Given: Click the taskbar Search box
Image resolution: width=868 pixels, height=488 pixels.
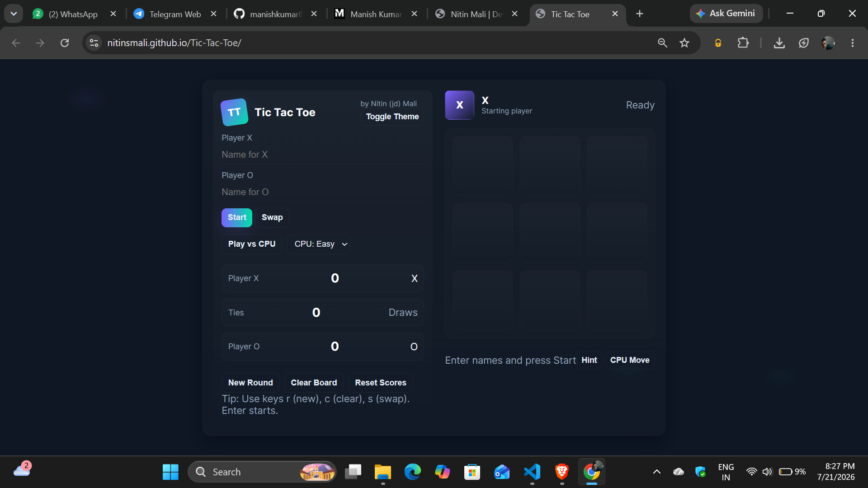Looking at the screenshot, I should click(262, 472).
